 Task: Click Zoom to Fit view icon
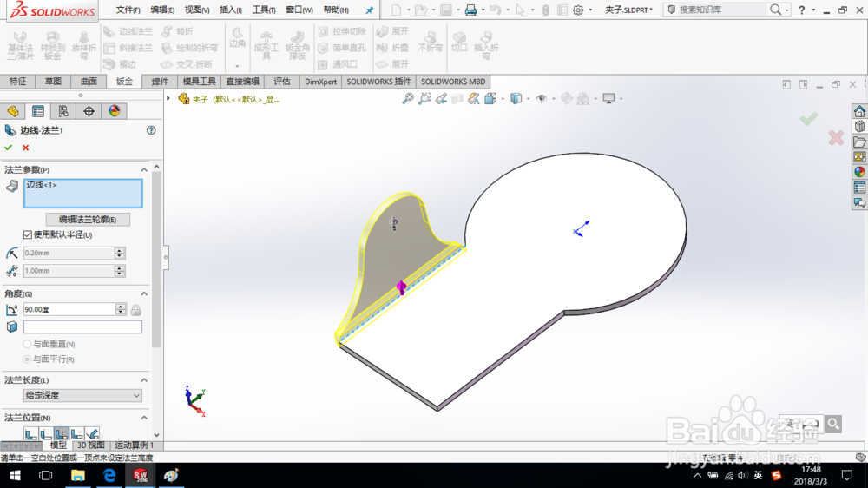[408, 99]
